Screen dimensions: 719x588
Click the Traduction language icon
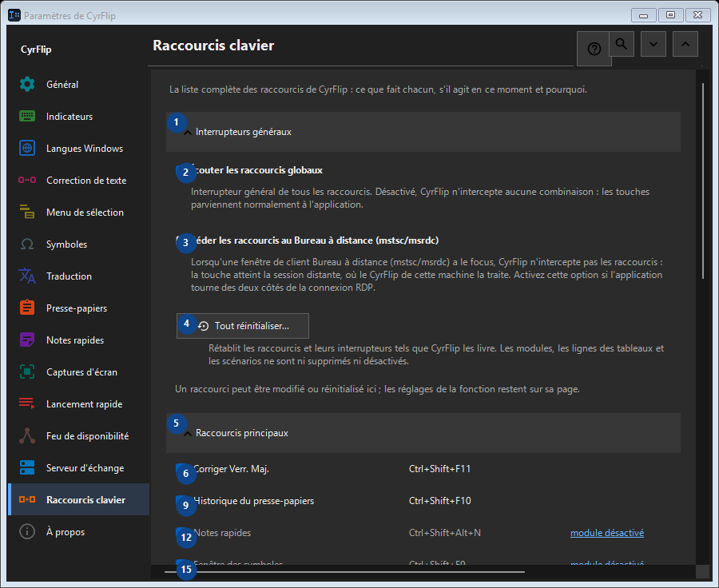tap(27, 276)
